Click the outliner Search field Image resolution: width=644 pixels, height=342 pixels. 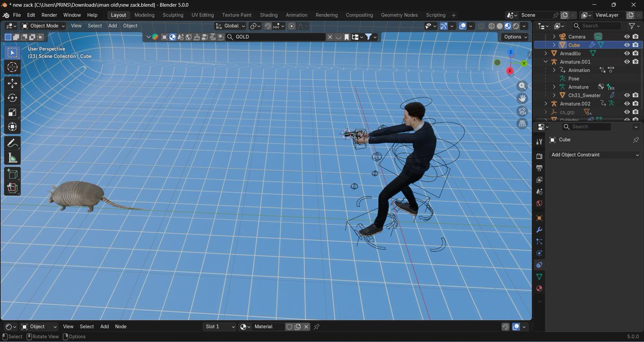coord(596,26)
